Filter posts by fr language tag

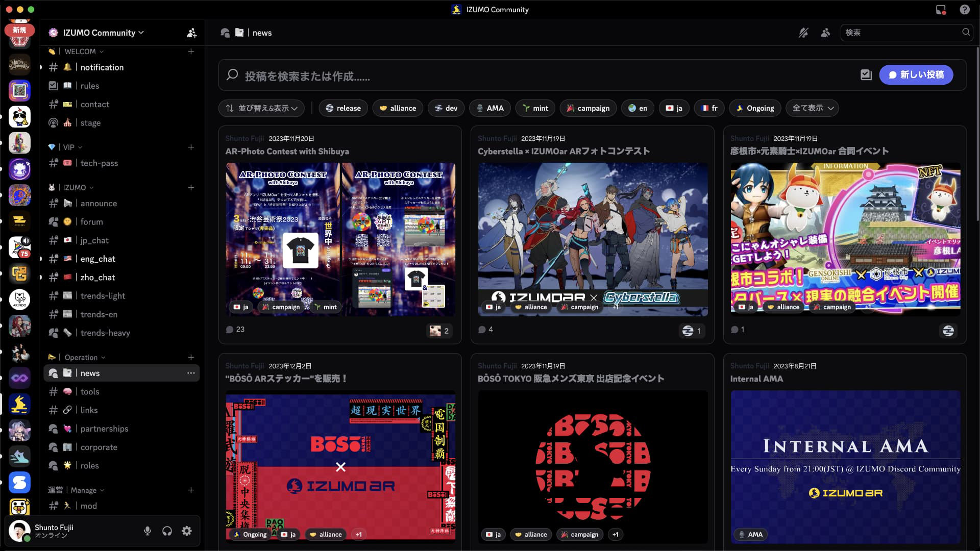709,108
